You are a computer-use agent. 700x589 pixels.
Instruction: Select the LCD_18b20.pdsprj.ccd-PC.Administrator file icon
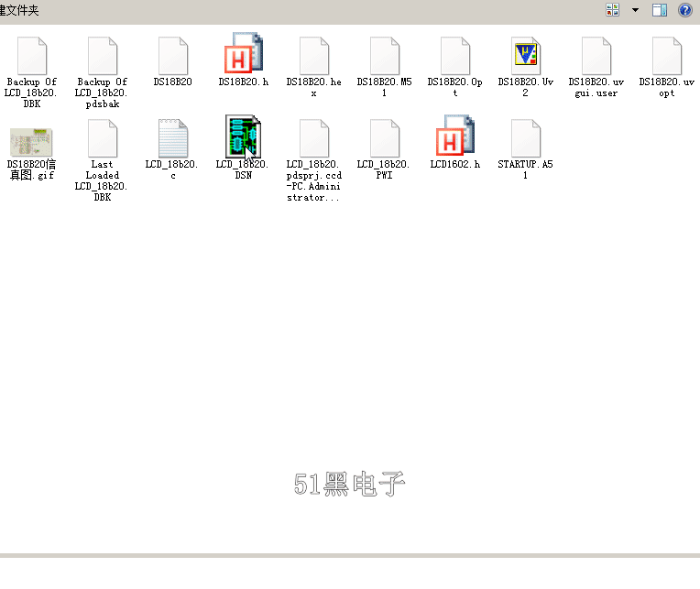(x=314, y=138)
